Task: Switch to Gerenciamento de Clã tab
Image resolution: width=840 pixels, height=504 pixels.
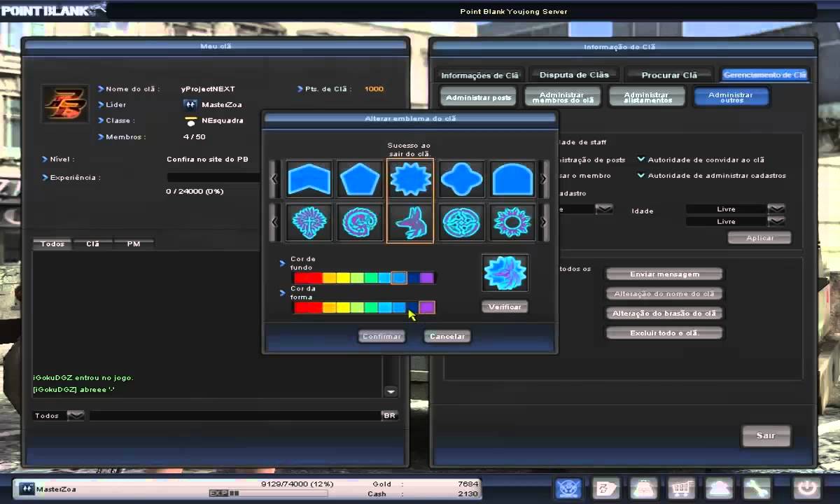Action: pyautogui.click(x=764, y=75)
